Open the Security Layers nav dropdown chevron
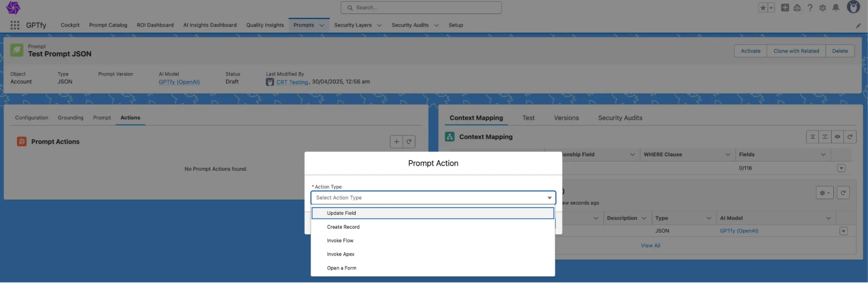Screen dimensions: 868x283 click(x=379, y=25)
